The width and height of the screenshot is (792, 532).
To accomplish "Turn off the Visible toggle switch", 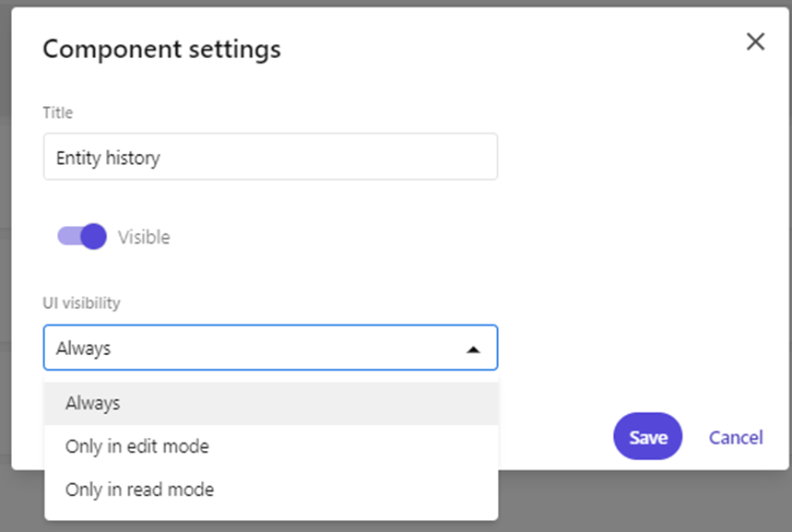I will tap(82, 237).
